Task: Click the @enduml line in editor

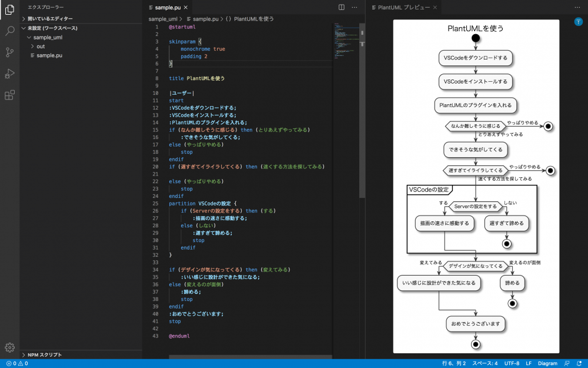Action: 179,336
